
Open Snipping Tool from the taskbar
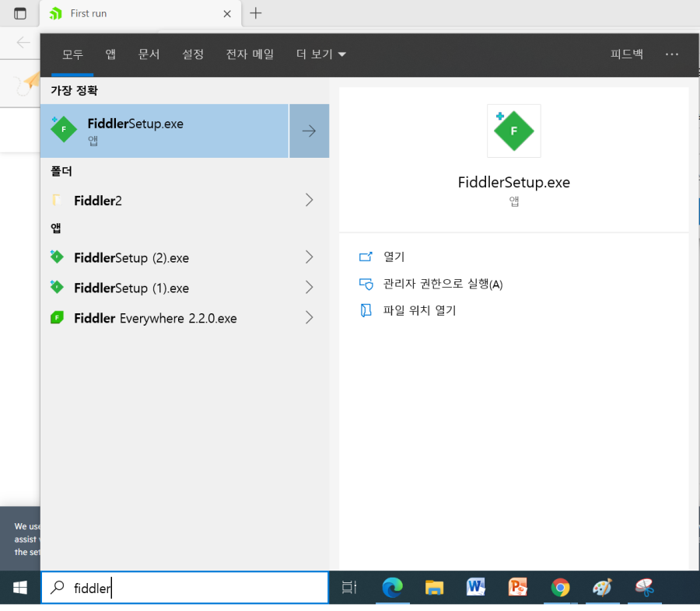(x=644, y=588)
